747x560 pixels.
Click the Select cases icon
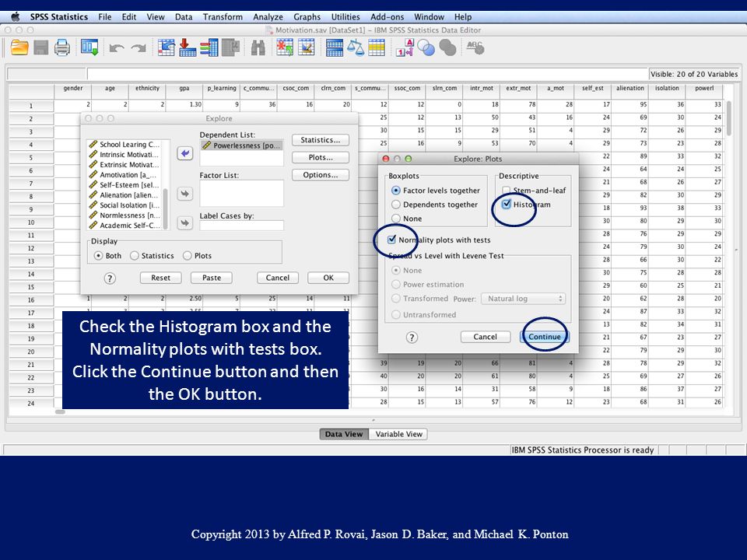coord(377,48)
